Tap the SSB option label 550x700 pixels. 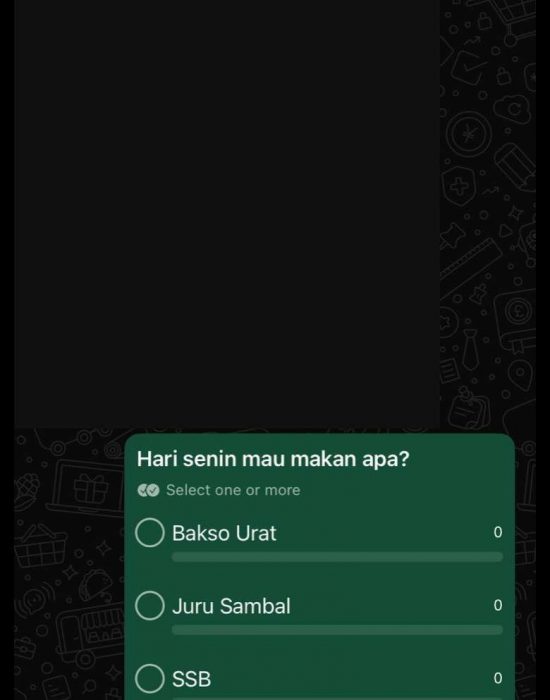click(192, 679)
